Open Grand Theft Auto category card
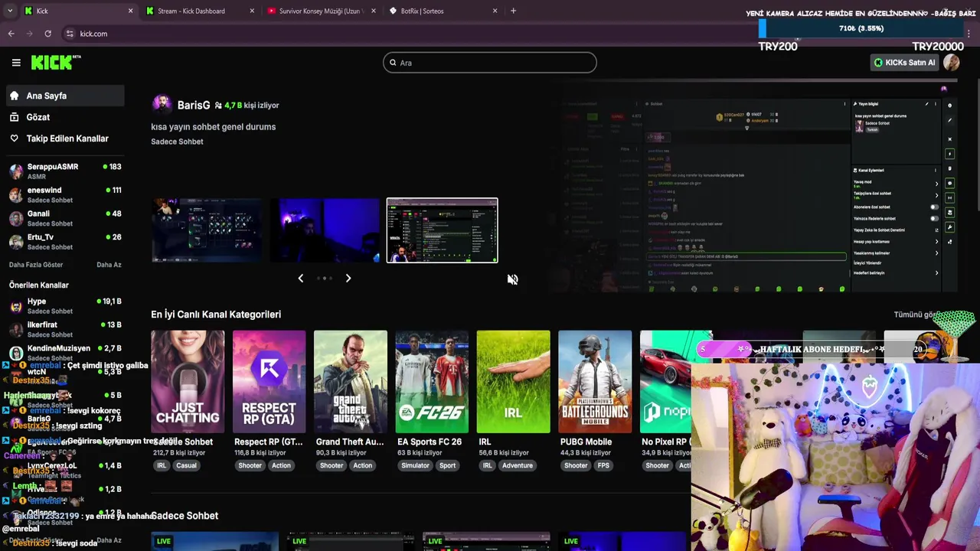 tap(351, 382)
